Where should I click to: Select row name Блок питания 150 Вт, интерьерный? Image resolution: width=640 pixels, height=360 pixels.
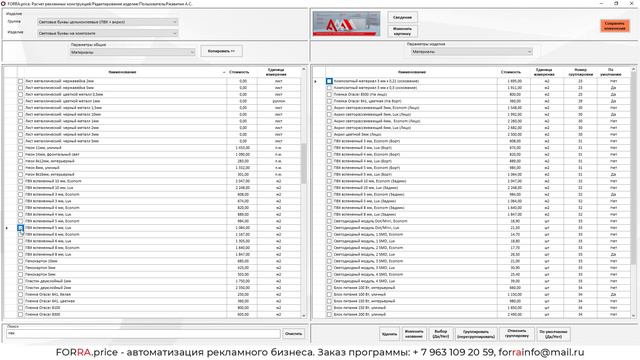pyautogui.click(x=364, y=301)
